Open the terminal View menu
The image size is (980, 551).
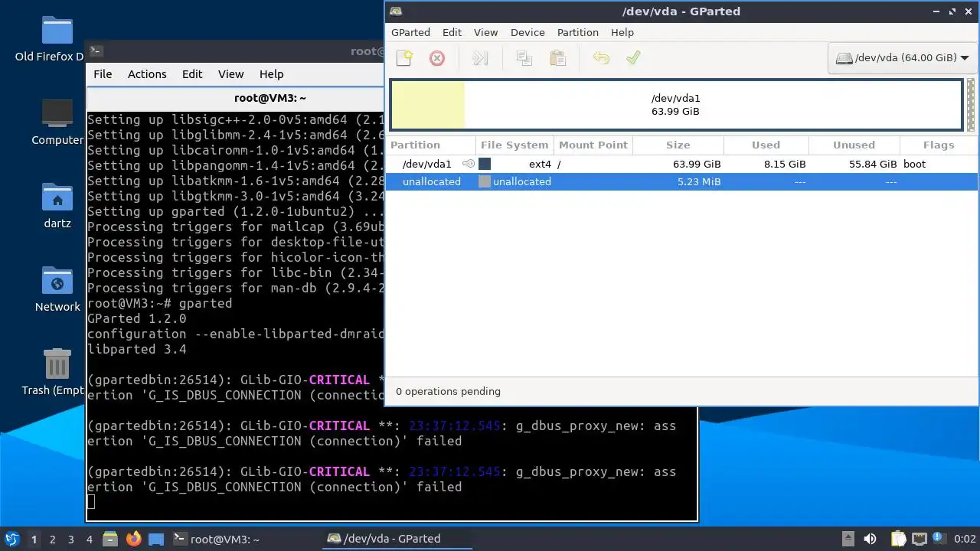click(x=230, y=74)
